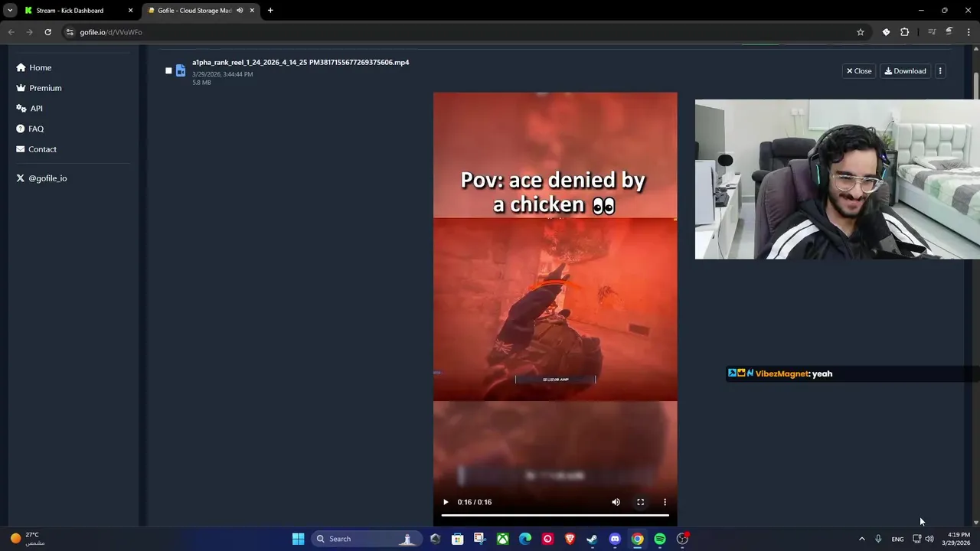Open the Premium page link
This screenshot has width=980, height=551.
click(38, 88)
